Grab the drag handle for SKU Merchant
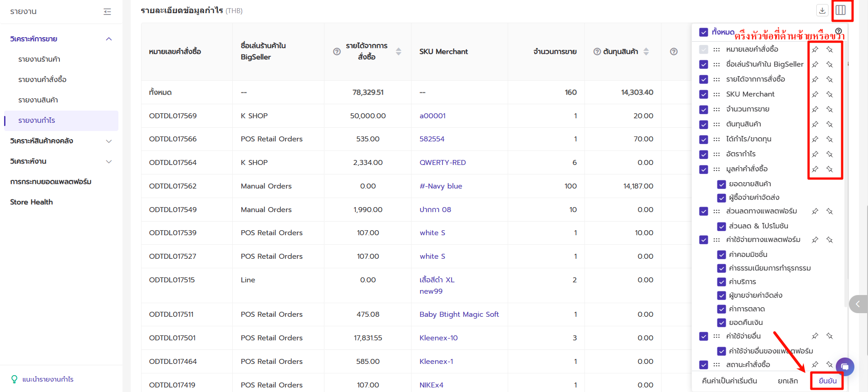868x392 pixels. tap(716, 94)
